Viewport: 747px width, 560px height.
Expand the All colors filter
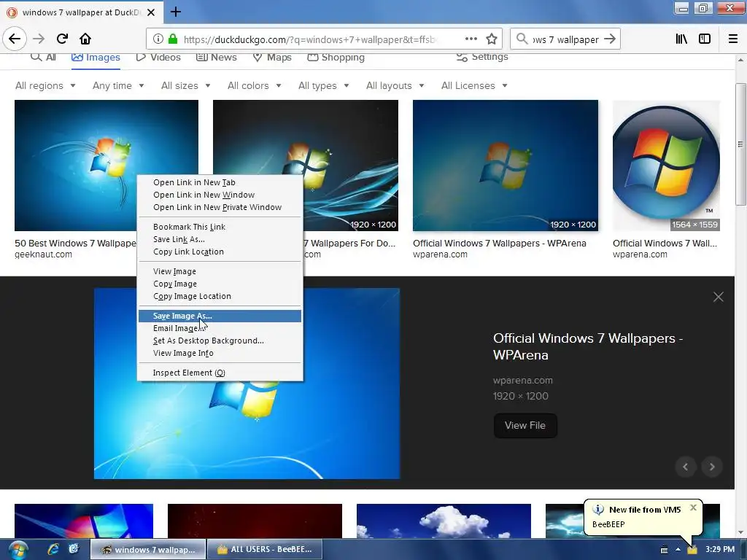255,86
